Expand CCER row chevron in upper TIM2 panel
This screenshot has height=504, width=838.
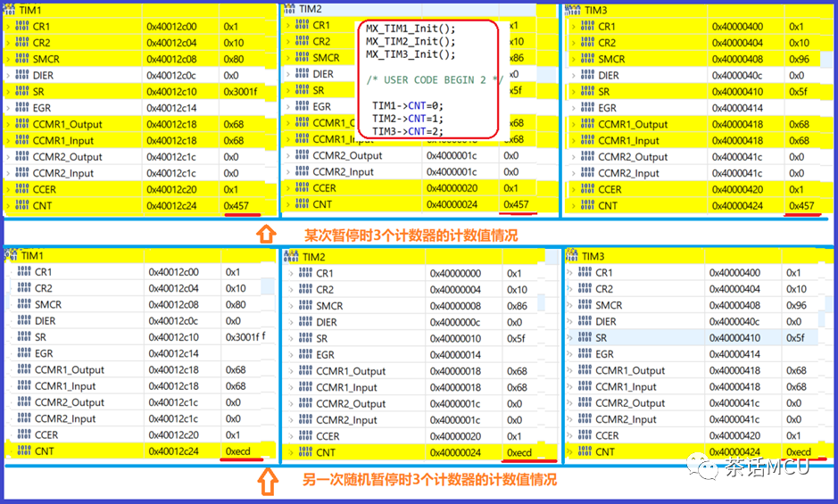(288, 188)
